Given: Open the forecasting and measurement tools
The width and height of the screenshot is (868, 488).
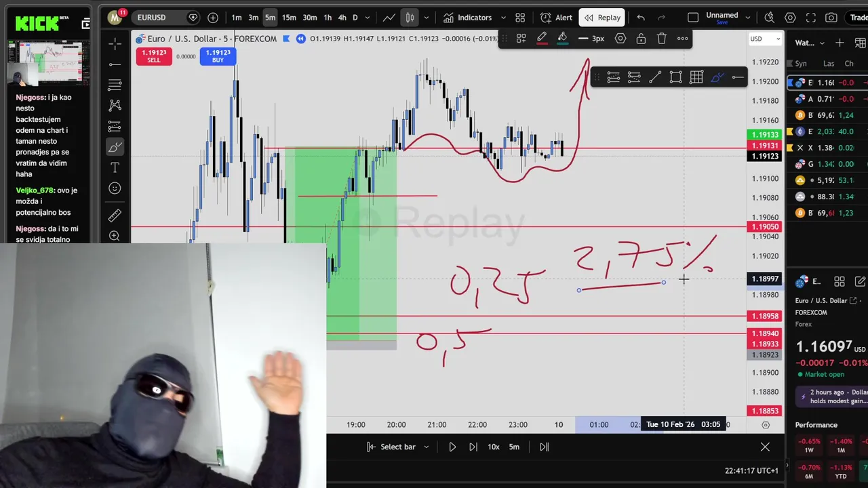Looking at the screenshot, I should 115,126.
